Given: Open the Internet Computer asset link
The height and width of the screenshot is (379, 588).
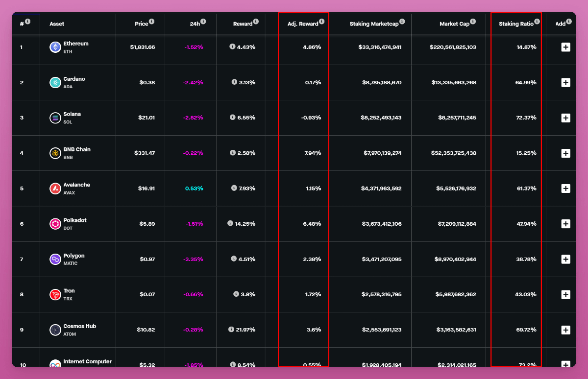Looking at the screenshot, I should [87, 361].
